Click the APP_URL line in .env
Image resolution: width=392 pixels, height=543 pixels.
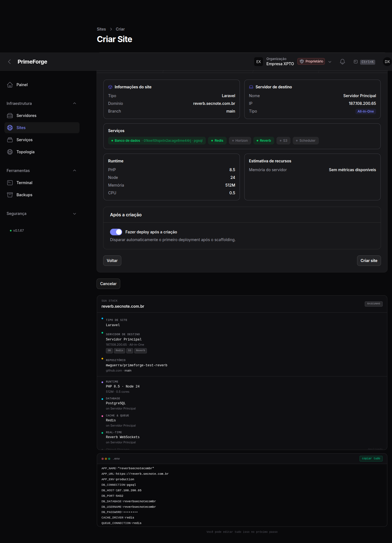(135, 474)
